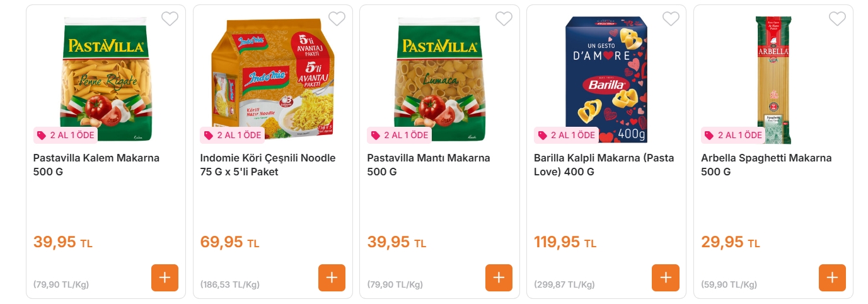Screen dimensions: 868x304
Task: Toggle the heart on Indomie Köri Noodle
Action: [x=337, y=19]
